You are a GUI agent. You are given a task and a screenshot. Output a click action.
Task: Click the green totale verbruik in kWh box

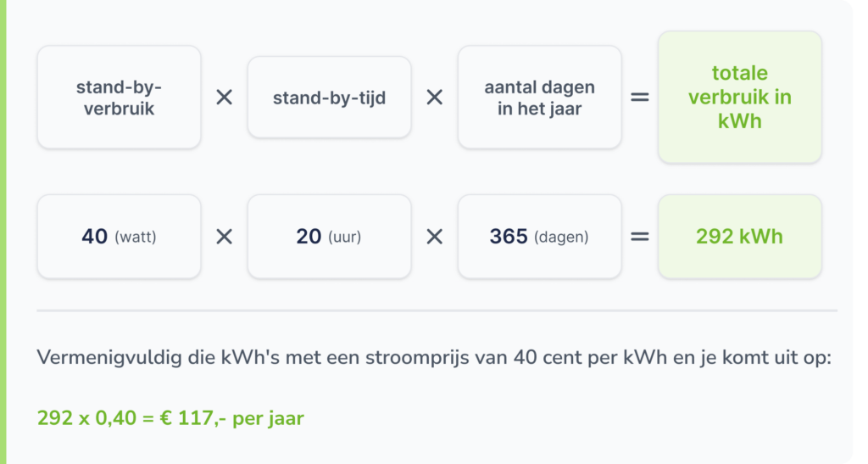739,97
